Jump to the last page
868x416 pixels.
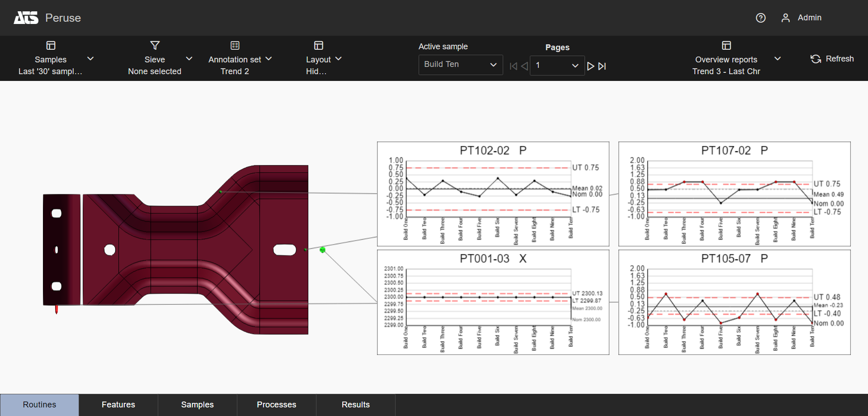(x=602, y=66)
